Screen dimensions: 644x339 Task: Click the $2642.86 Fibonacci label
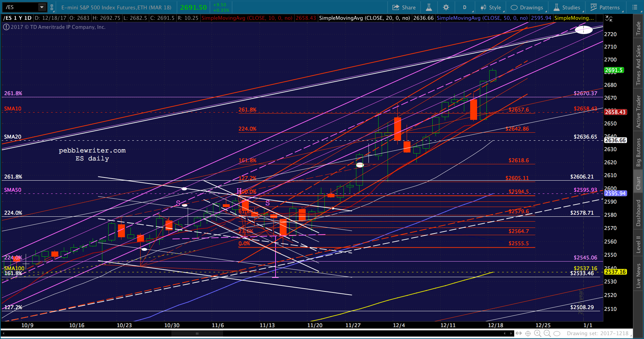517,129
